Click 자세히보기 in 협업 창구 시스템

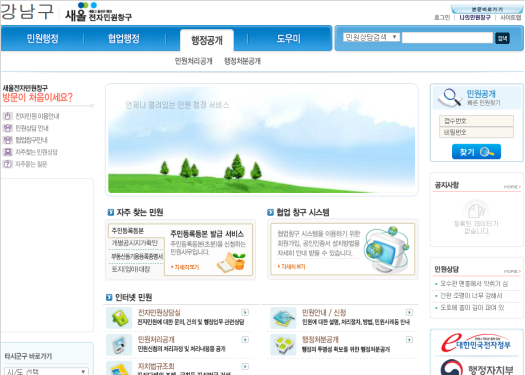[x=291, y=267]
